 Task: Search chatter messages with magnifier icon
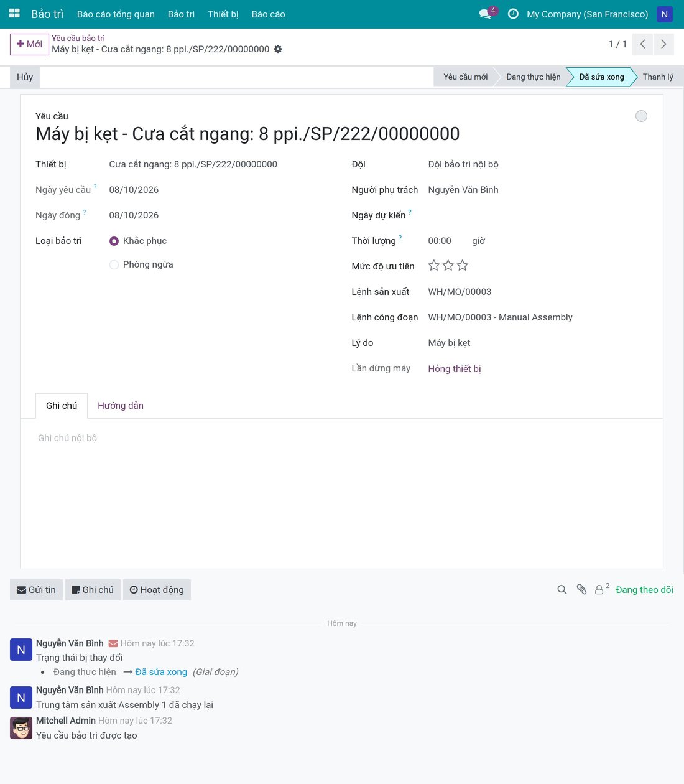[x=562, y=590]
